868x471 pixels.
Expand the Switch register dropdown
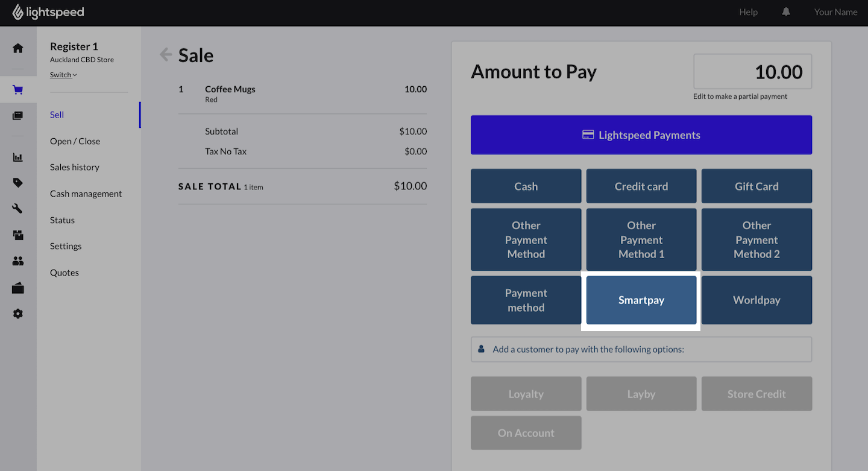[63, 74]
